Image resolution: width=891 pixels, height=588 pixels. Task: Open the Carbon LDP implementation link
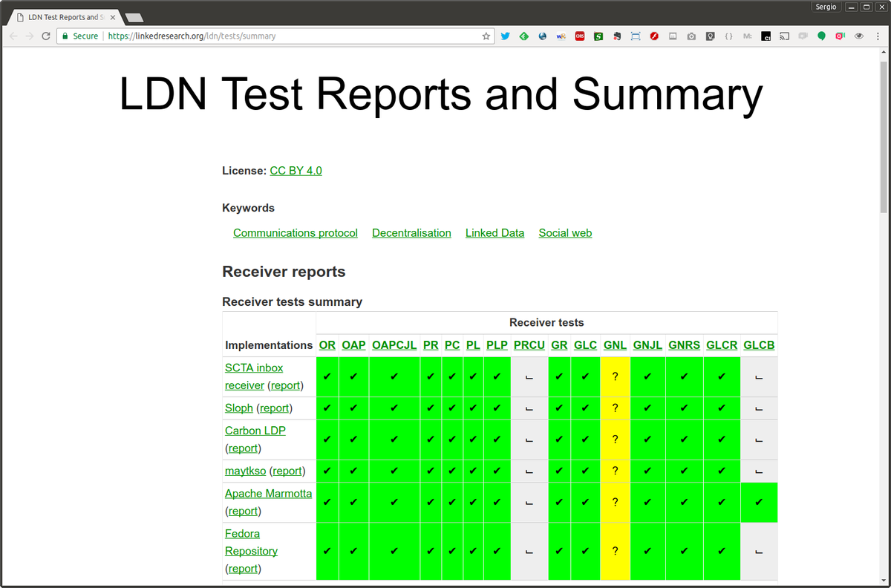pos(255,431)
